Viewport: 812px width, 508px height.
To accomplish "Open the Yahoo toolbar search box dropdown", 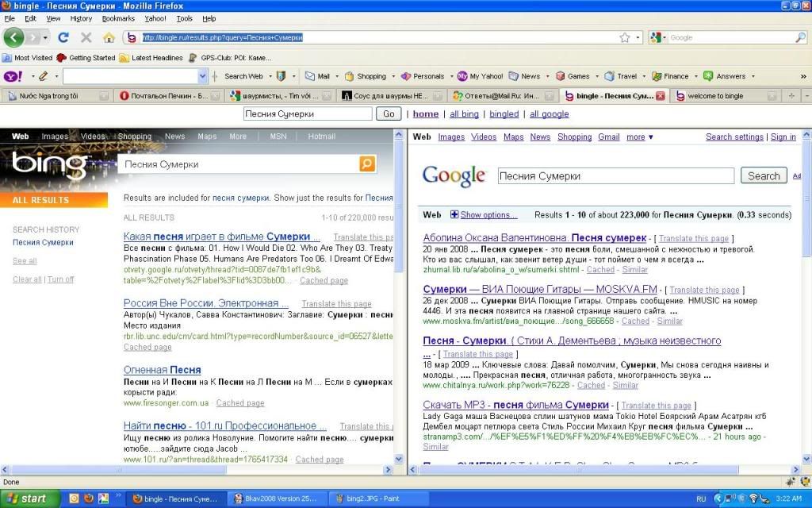I will point(201,76).
